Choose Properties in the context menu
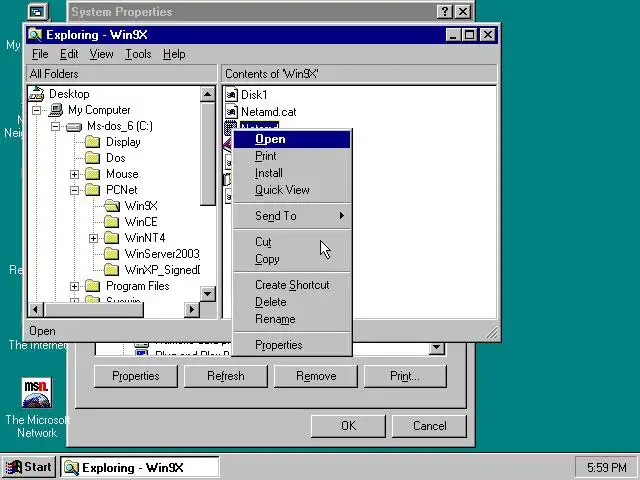The image size is (640, 480). pyautogui.click(x=292, y=345)
